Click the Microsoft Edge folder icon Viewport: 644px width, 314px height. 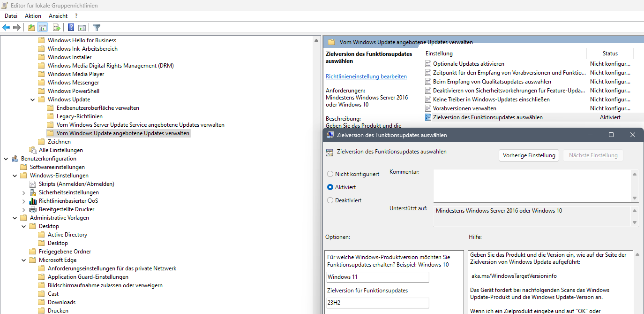point(32,260)
